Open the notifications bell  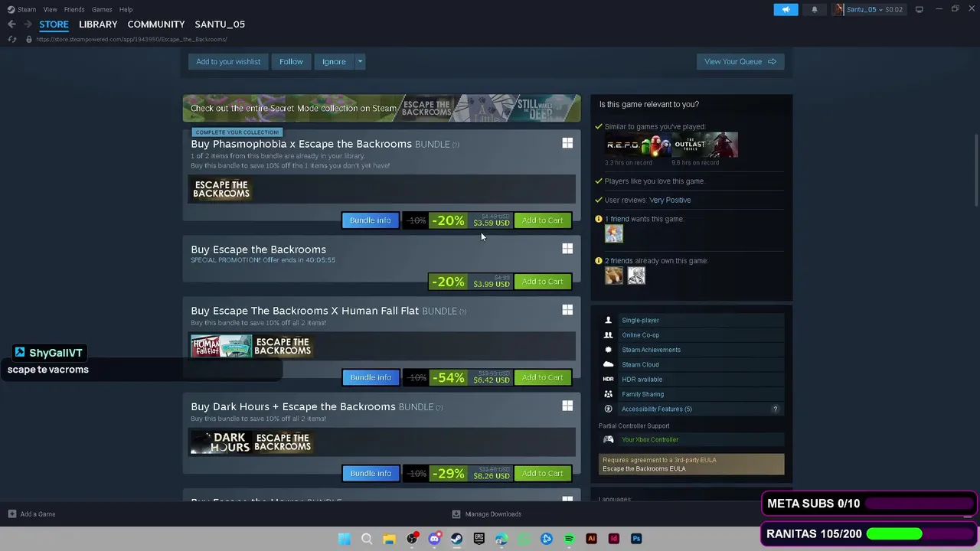(x=814, y=9)
